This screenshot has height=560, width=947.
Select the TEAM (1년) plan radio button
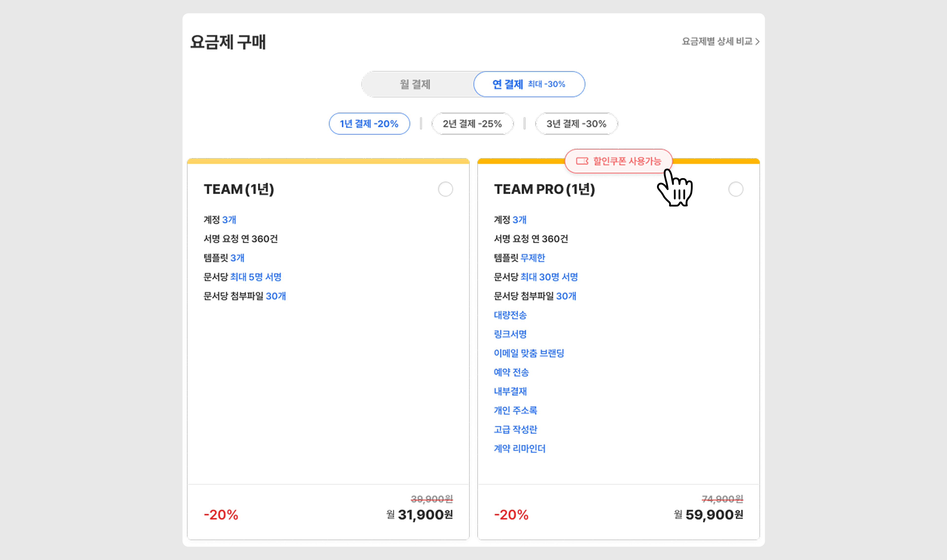click(x=445, y=189)
